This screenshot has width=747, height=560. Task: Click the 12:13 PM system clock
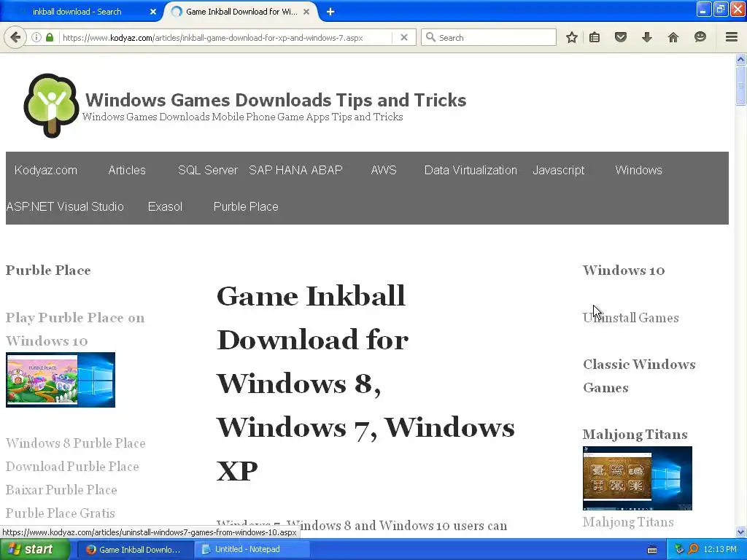pos(720,550)
